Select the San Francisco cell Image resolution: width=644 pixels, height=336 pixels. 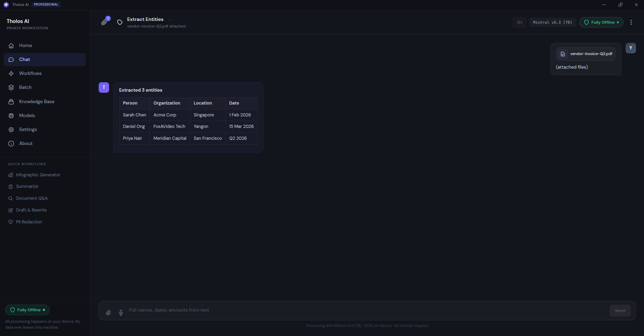point(208,138)
